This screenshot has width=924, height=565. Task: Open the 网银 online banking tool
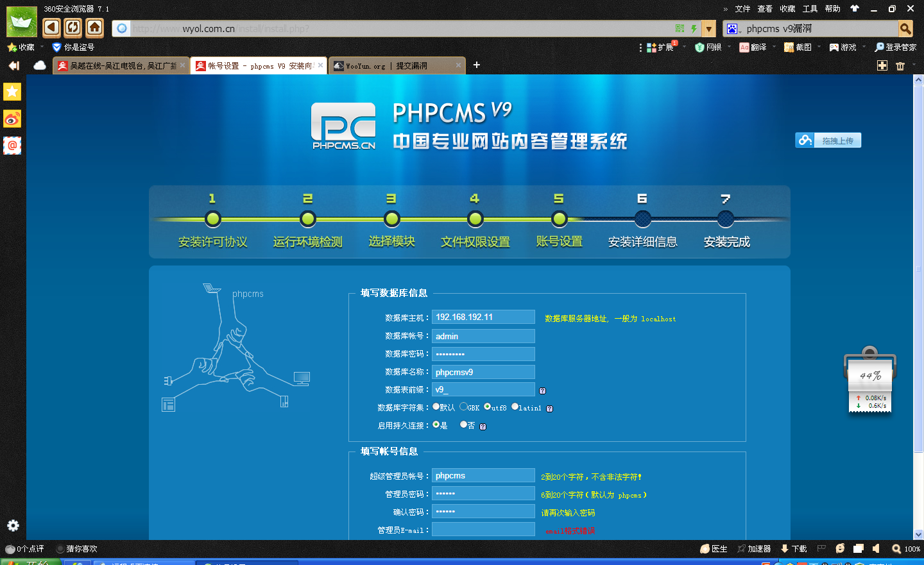click(x=708, y=47)
